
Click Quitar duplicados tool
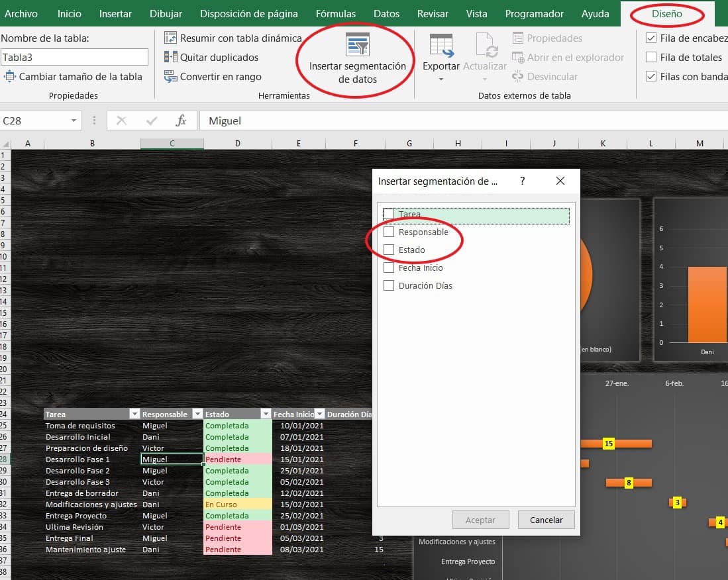click(x=211, y=57)
